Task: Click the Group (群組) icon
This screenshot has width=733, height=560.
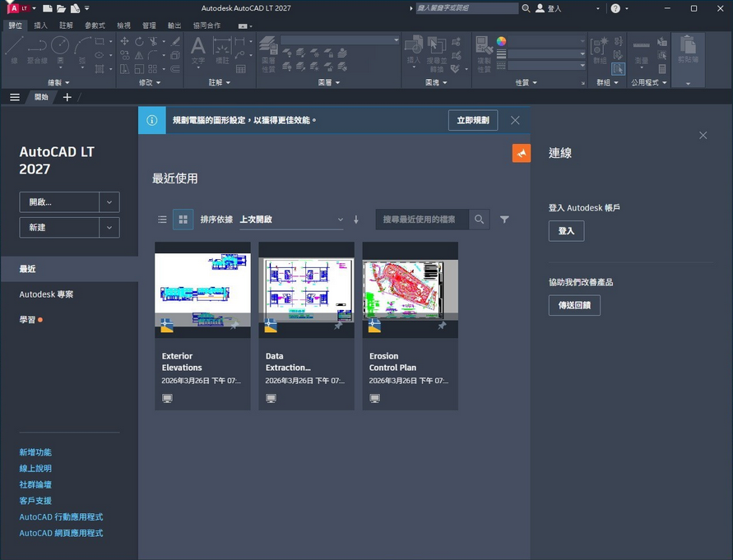Action: 600,49
